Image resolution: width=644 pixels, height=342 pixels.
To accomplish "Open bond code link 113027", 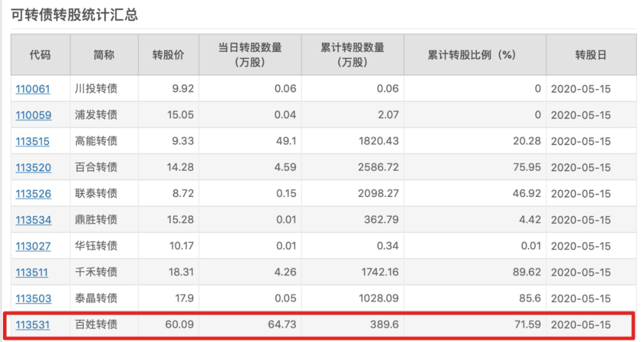I will point(33,247).
